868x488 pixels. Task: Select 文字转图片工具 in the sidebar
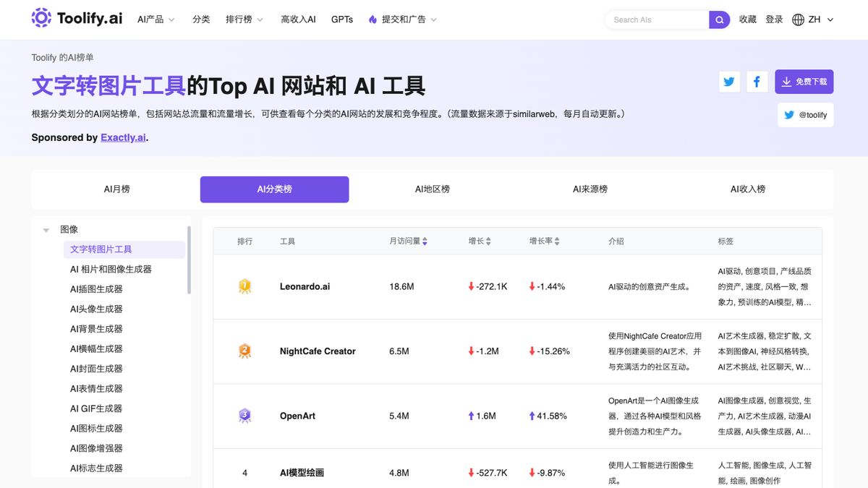coord(124,249)
